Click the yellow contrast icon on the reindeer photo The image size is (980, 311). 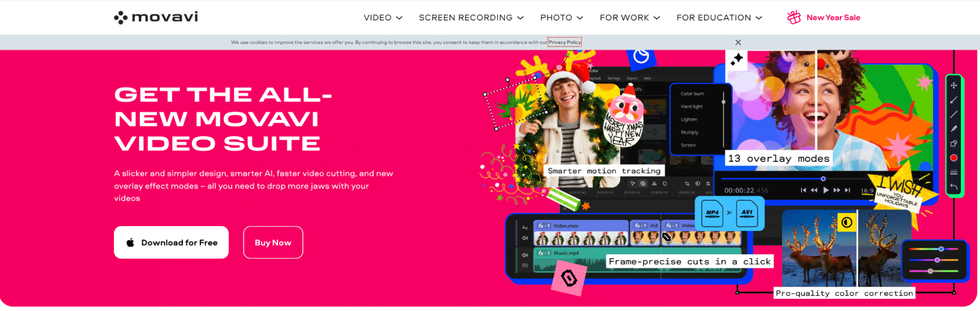point(846,222)
